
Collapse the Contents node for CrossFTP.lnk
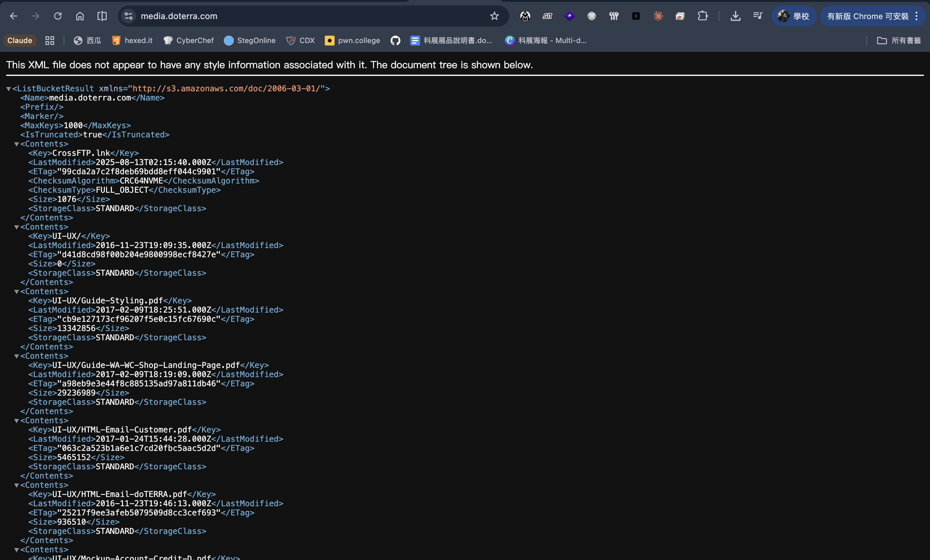[x=16, y=144]
